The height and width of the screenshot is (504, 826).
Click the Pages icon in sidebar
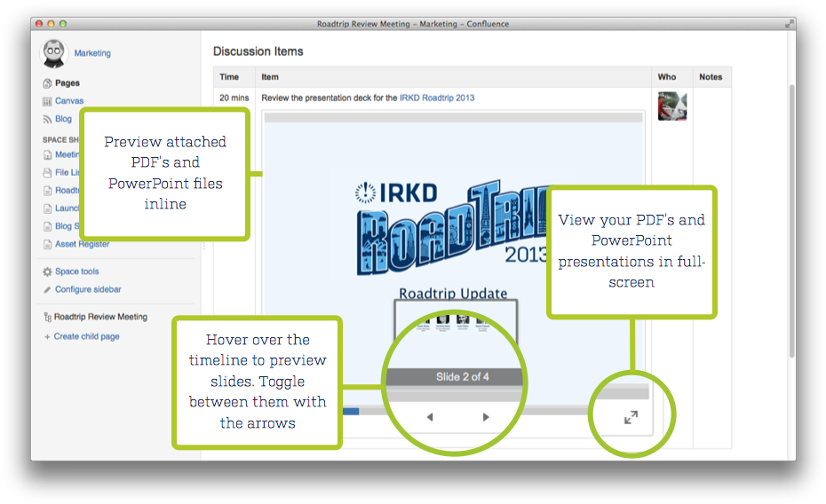pos(47,83)
